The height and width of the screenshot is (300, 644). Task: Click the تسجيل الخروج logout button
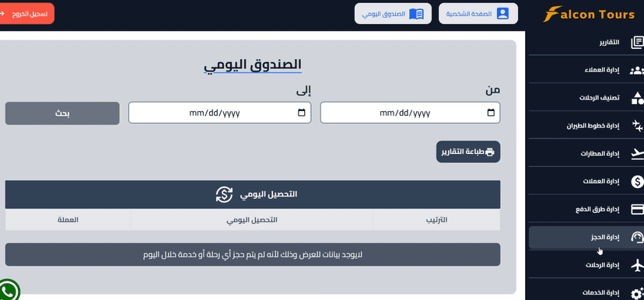point(26,13)
